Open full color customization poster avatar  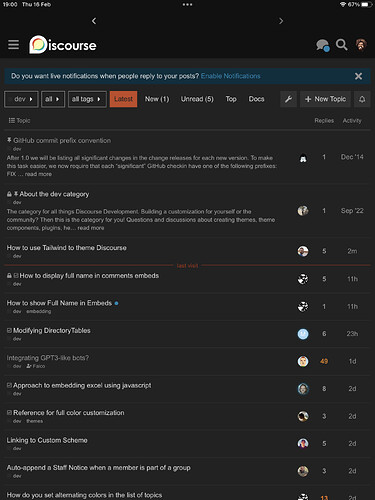[x=303, y=416]
